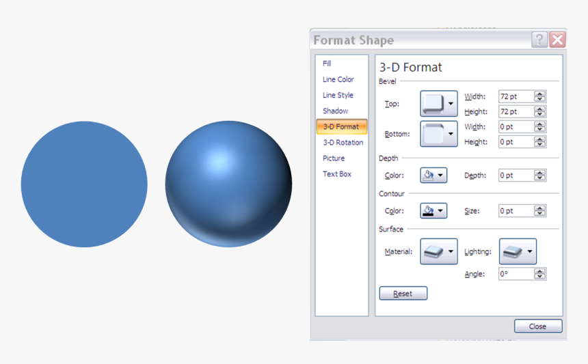This screenshot has width=588, height=364.
Task: Click the Top bevel Height field
Action: click(x=516, y=111)
